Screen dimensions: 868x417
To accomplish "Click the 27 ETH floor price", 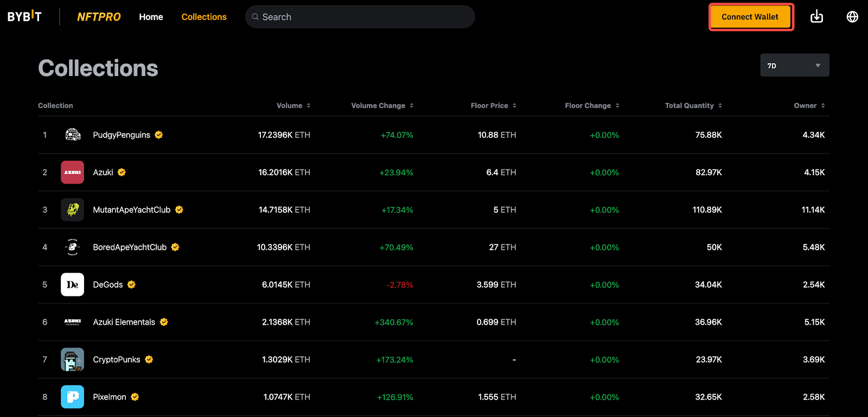I will (502, 247).
